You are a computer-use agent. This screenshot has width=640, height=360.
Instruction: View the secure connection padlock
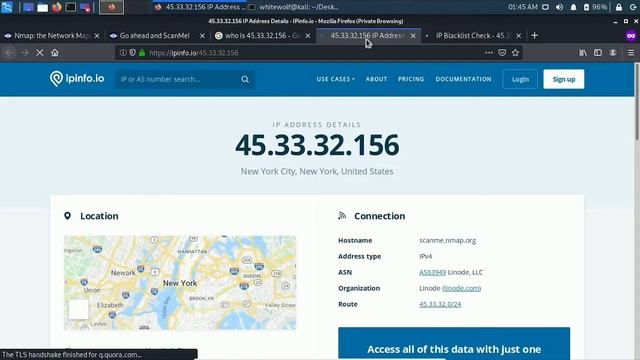click(x=142, y=53)
